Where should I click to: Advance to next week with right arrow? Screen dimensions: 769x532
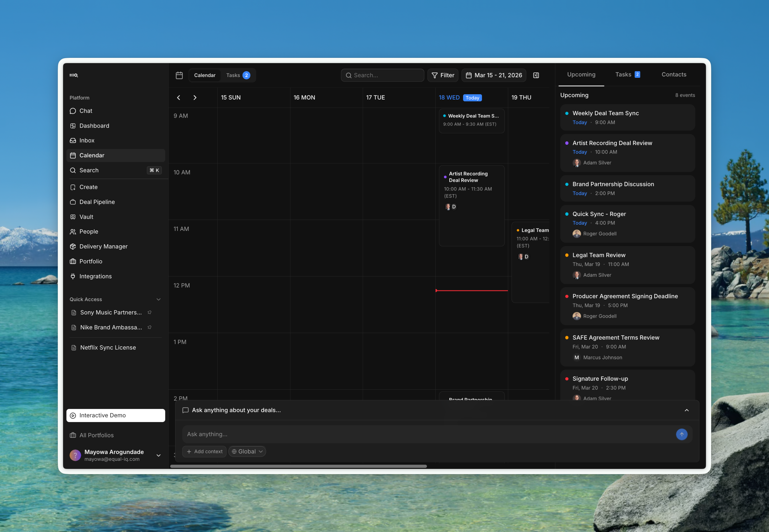coord(195,98)
